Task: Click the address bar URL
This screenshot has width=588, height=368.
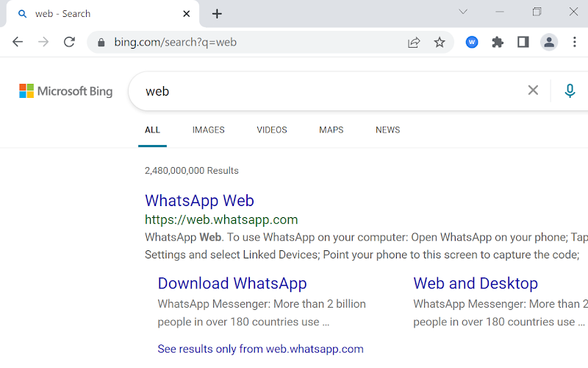Action: click(175, 42)
